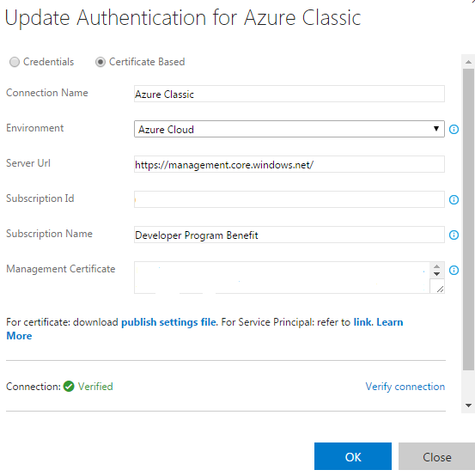The image size is (475, 476).
Task: Click the Management Certificate resize grip
Action: pyautogui.click(x=440, y=289)
